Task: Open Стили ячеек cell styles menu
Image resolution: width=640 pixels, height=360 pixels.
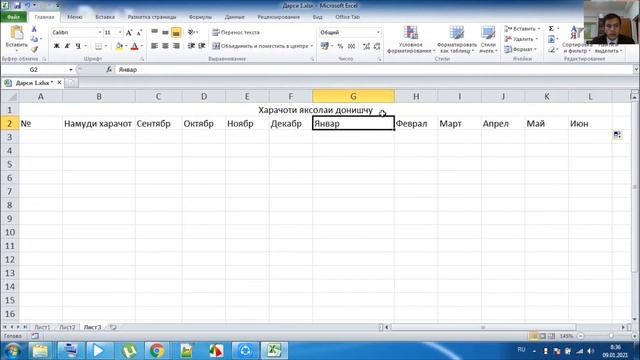Action: (x=488, y=40)
